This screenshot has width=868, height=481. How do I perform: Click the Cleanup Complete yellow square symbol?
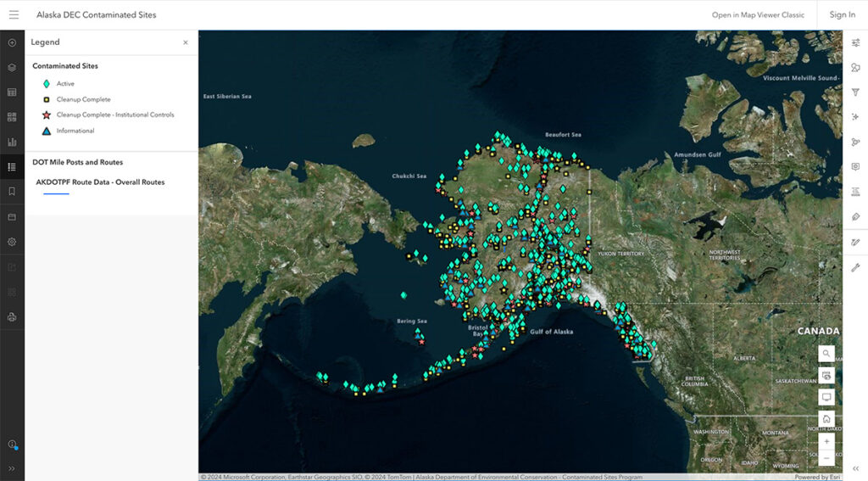47,100
